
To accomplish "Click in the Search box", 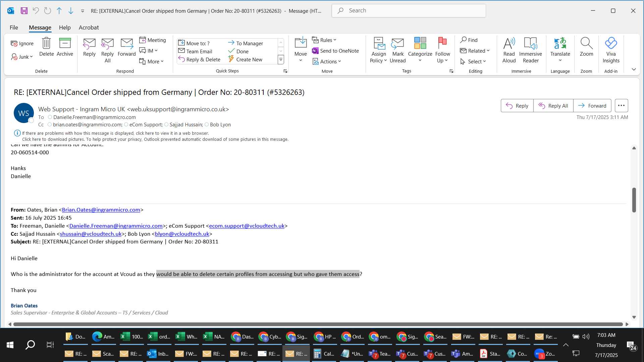I will point(409,11).
